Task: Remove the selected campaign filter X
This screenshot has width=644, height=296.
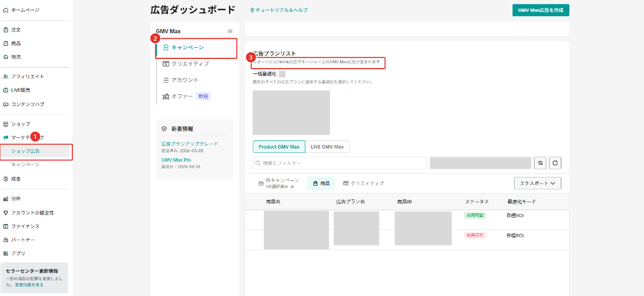Action: pyautogui.click(x=292, y=187)
